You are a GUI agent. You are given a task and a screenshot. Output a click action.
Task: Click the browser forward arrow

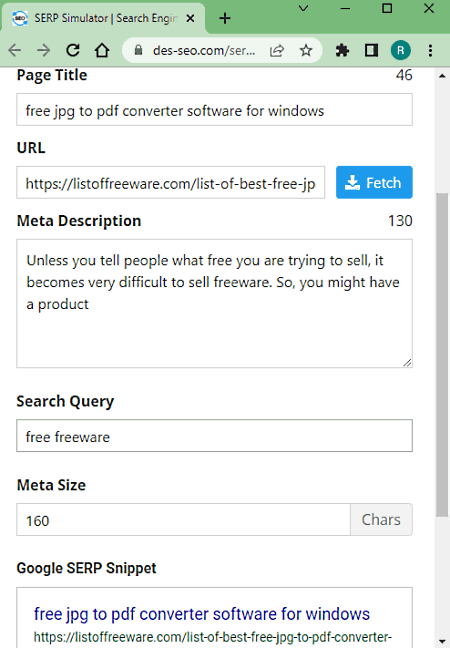tap(43, 50)
